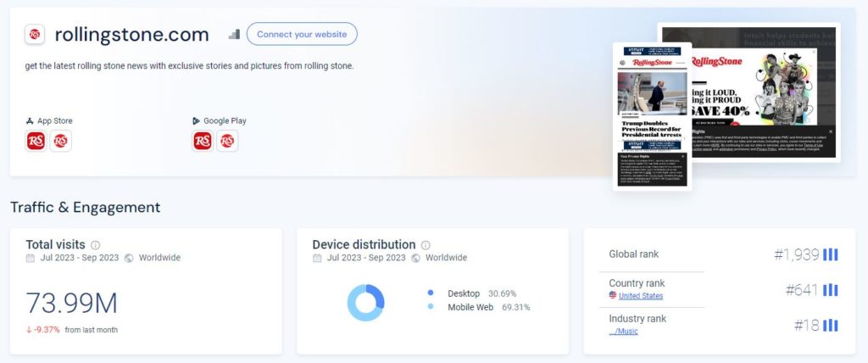This screenshot has width=868, height=363.
Task: Click the mobile site preview thumbnail
Action: pyautogui.click(x=652, y=116)
